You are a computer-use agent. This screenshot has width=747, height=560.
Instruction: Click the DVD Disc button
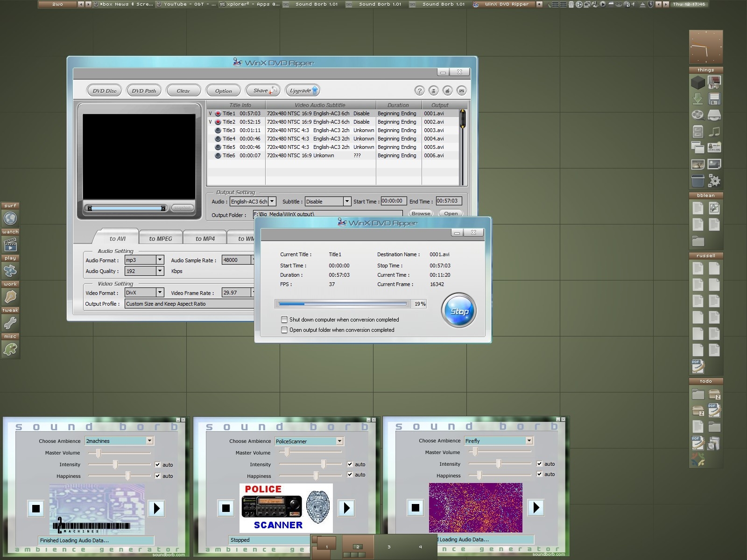[x=105, y=91]
